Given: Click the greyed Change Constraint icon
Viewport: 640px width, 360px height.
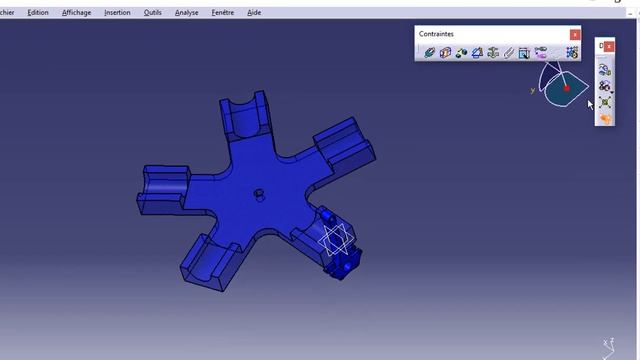Looking at the screenshot, I should tap(556, 53).
